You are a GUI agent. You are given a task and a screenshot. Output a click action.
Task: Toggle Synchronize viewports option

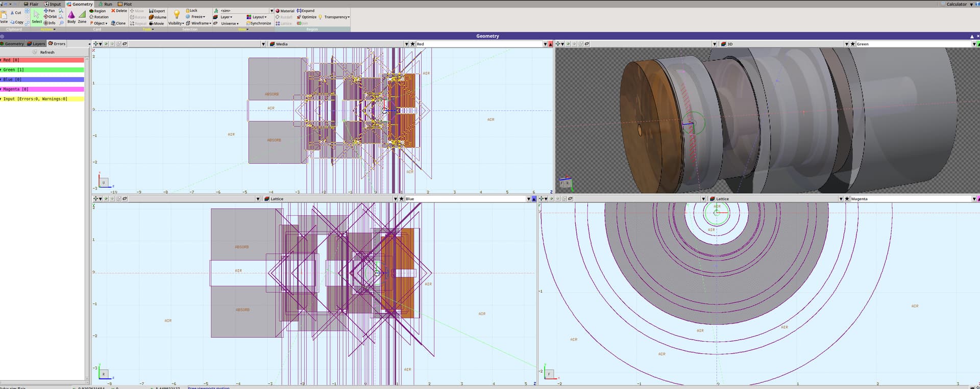258,23
